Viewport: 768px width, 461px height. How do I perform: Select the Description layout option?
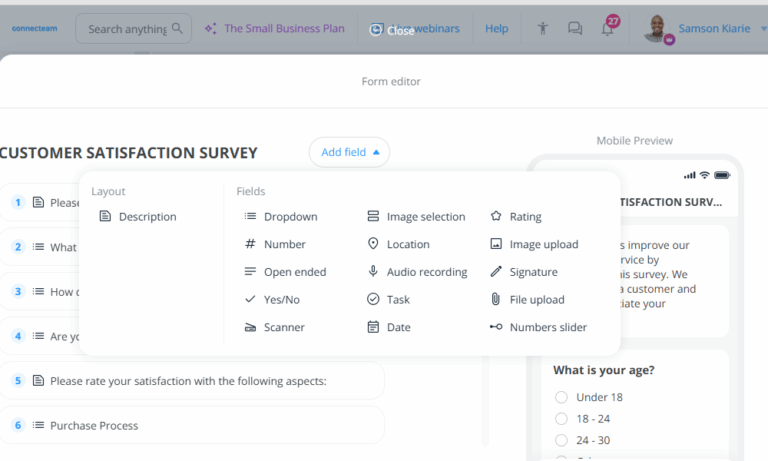(138, 217)
